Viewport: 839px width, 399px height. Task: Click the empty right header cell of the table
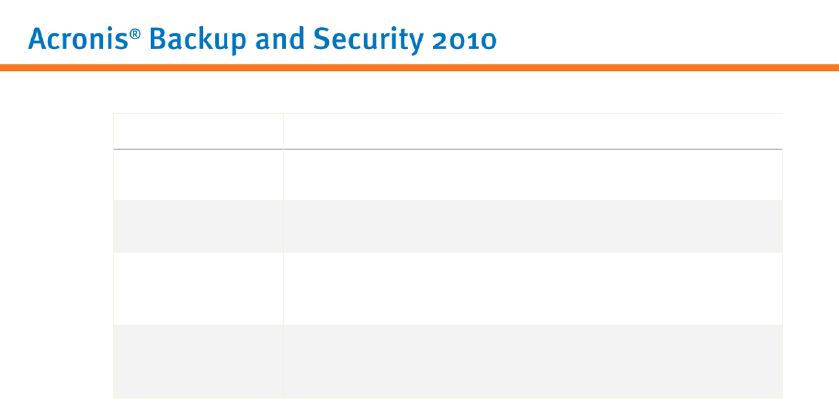click(533, 131)
